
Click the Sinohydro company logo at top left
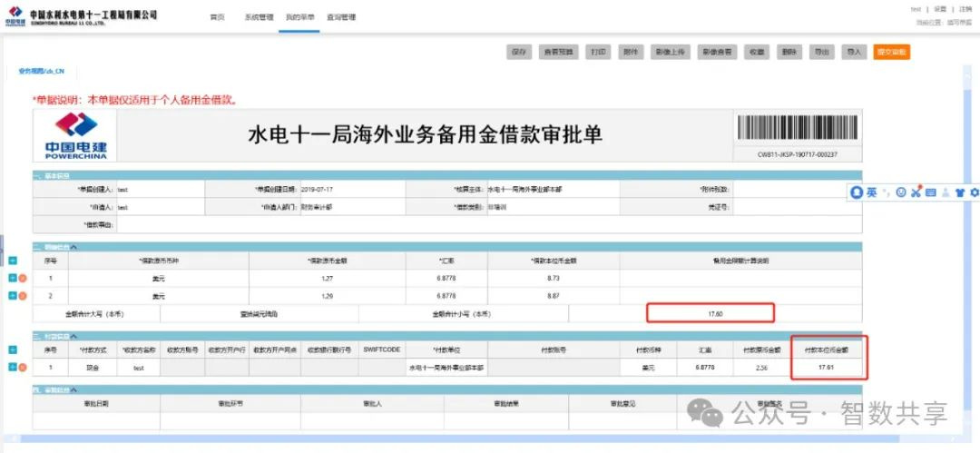tap(82, 17)
